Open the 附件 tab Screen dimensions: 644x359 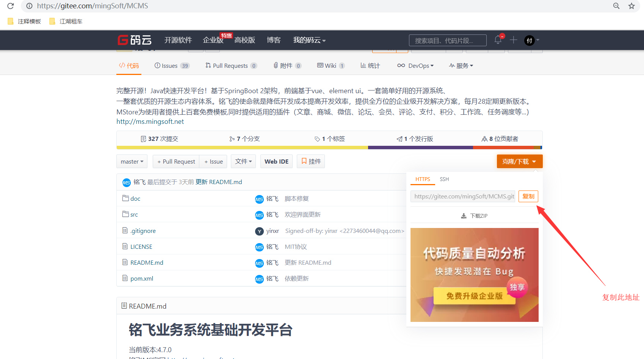coord(287,66)
